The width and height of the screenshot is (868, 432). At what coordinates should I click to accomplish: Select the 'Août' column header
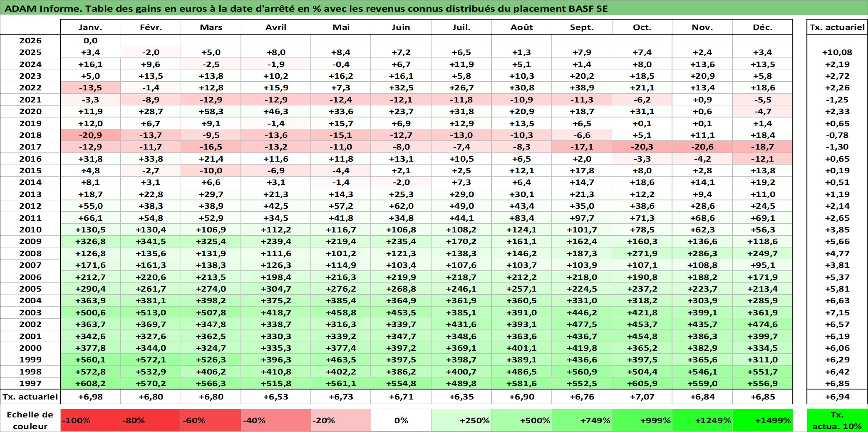click(x=522, y=27)
